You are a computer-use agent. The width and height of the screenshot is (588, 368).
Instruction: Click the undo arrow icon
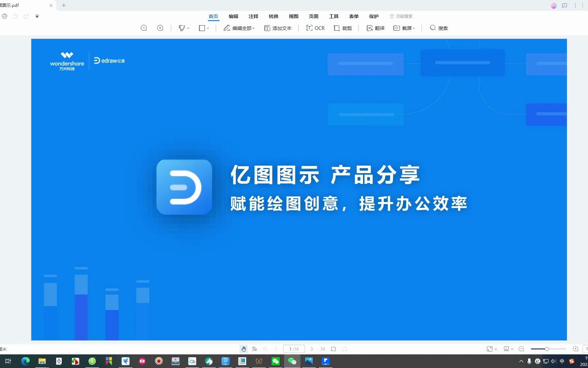(x=15, y=16)
